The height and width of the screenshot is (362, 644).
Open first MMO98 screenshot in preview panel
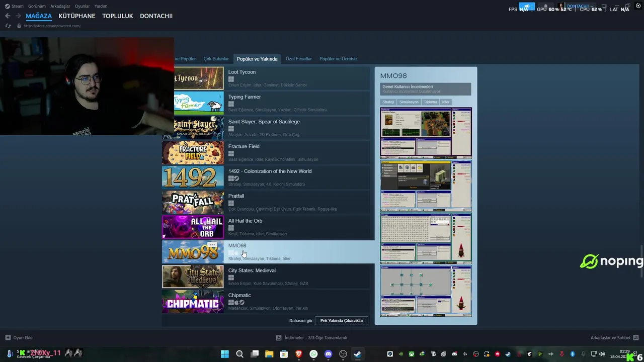pyautogui.click(x=426, y=133)
